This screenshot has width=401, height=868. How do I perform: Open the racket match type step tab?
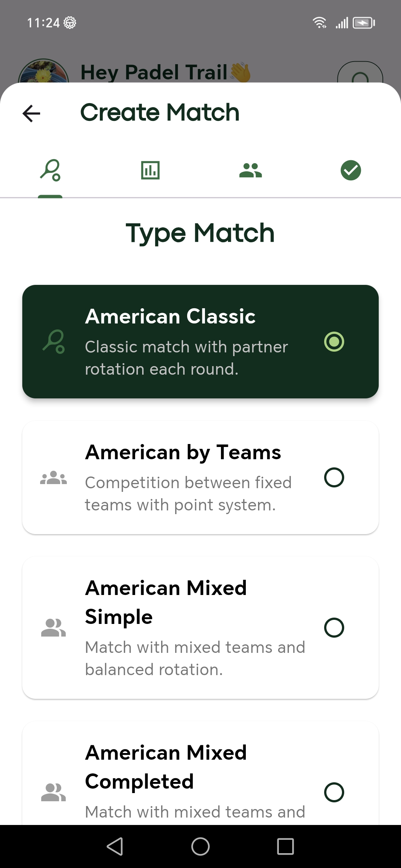50,170
